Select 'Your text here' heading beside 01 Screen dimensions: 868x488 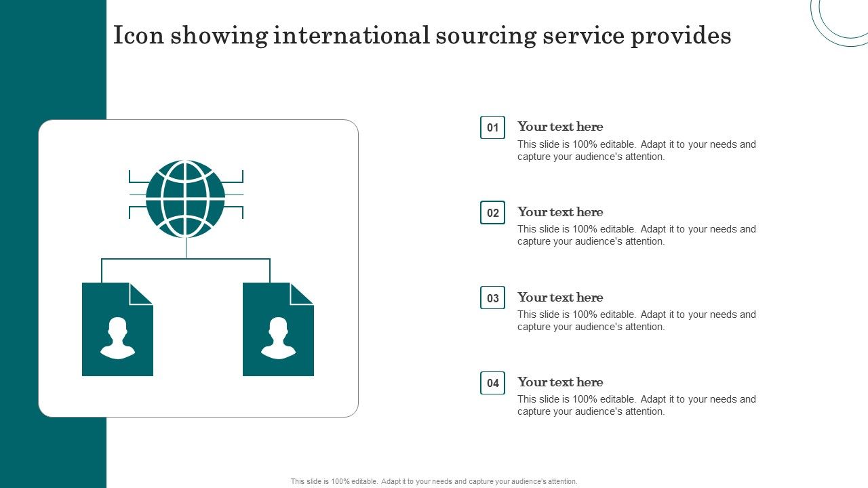[560, 127]
